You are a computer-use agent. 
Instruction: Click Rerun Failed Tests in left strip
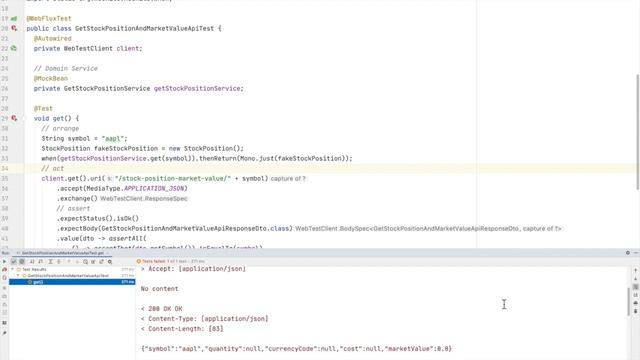(4, 269)
